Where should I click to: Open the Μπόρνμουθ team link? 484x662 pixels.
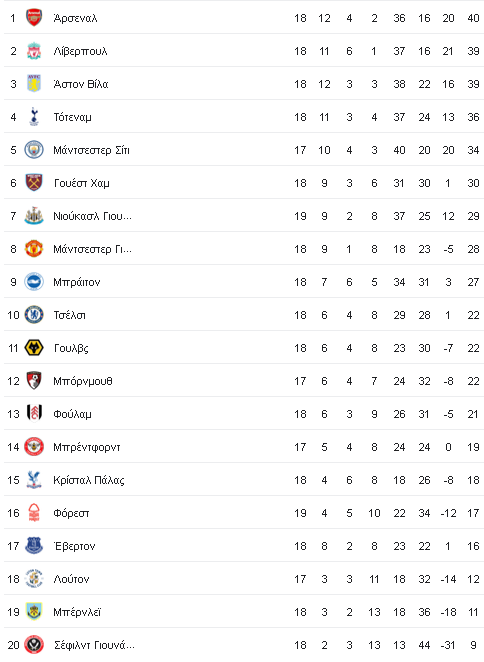pyautogui.click(x=83, y=381)
